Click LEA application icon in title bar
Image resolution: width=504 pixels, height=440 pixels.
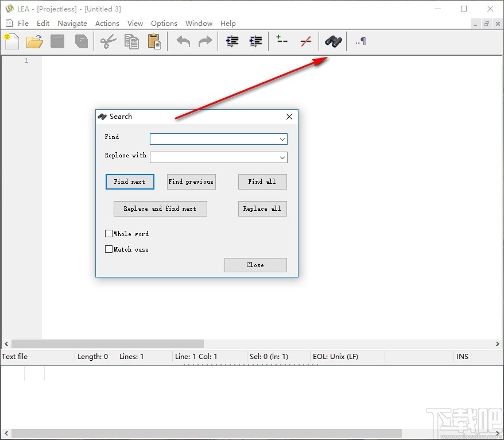tap(10, 9)
